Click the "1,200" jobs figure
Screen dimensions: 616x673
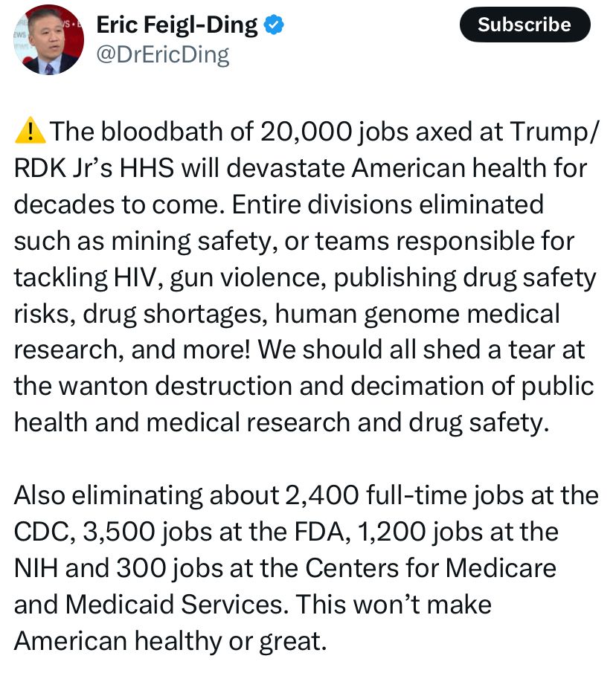(391, 532)
